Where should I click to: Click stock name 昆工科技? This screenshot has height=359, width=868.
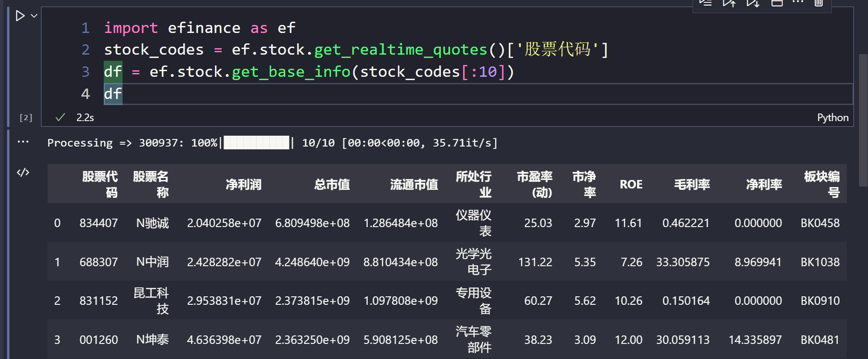(151, 301)
